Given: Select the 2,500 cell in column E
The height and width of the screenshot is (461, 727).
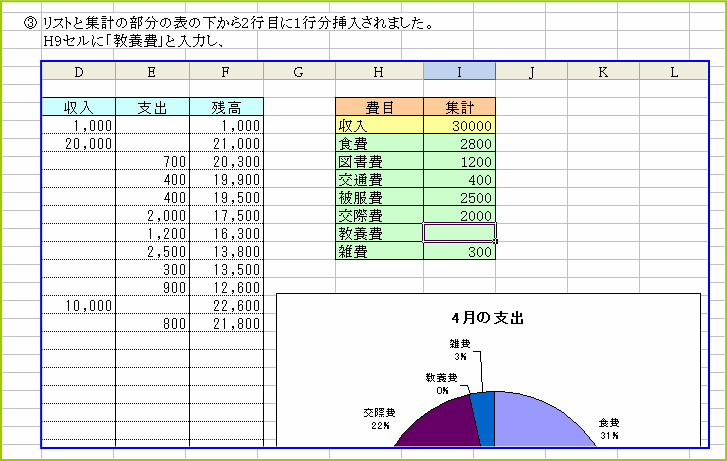Looking at the screenshot, I should (152, 251).
